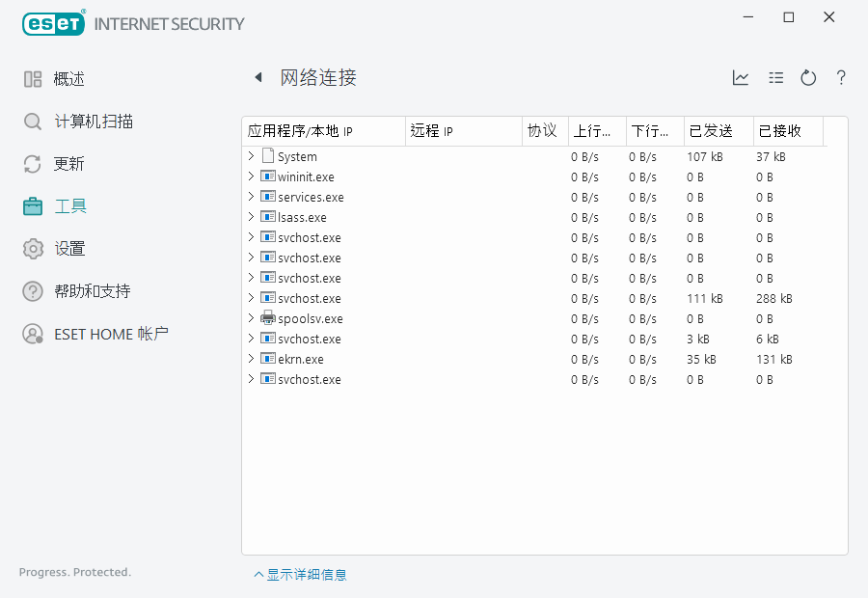Click the 131 kB received value
This screenshot has width=868, height=598.
pos(773,360)
